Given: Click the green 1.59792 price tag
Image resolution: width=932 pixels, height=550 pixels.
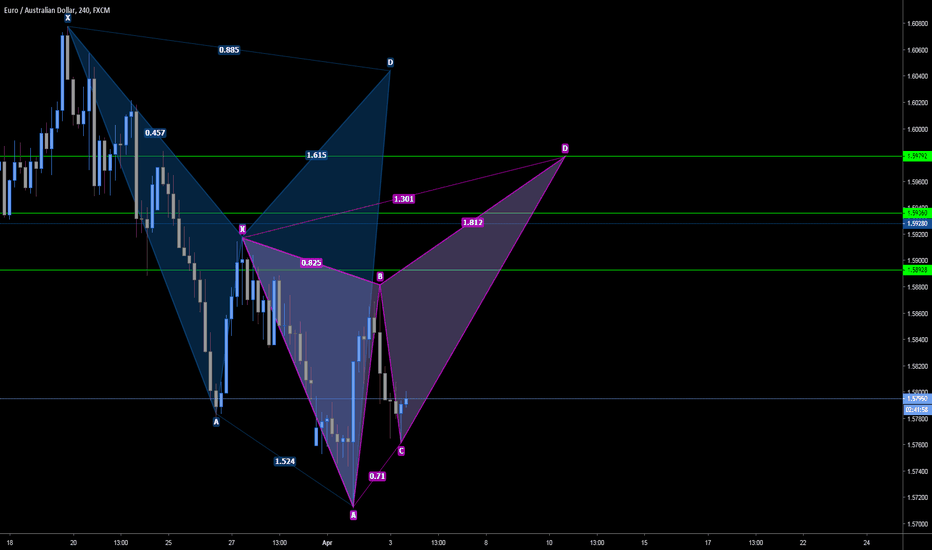Looking at the screenshot, I should [917, 156].
